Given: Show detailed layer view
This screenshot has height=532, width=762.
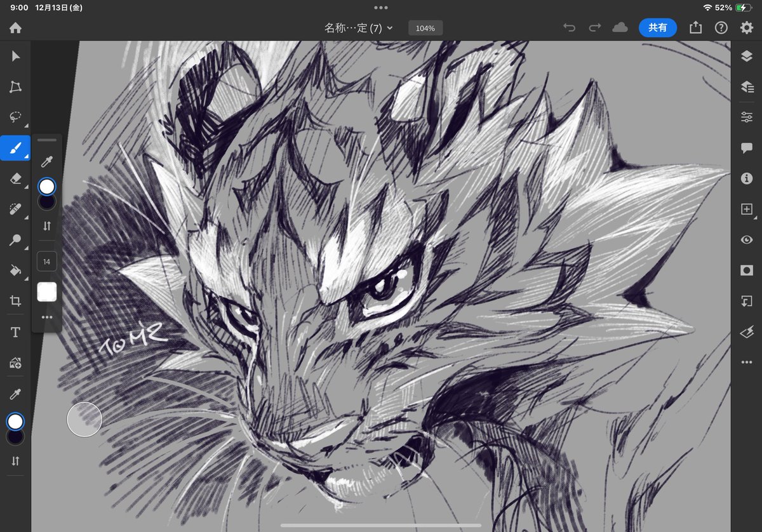Looking at the screenshot, I should 747,87.
